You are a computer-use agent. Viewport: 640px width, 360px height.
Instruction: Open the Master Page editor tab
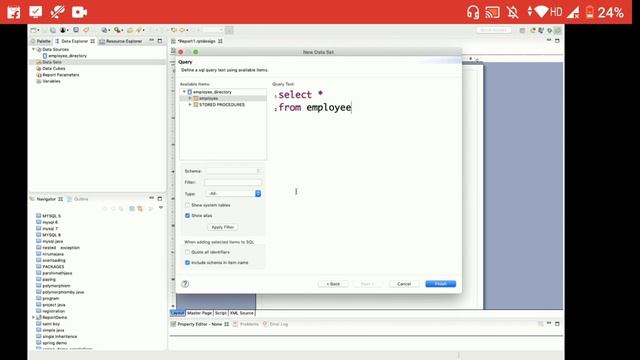(x=200, y=313)
